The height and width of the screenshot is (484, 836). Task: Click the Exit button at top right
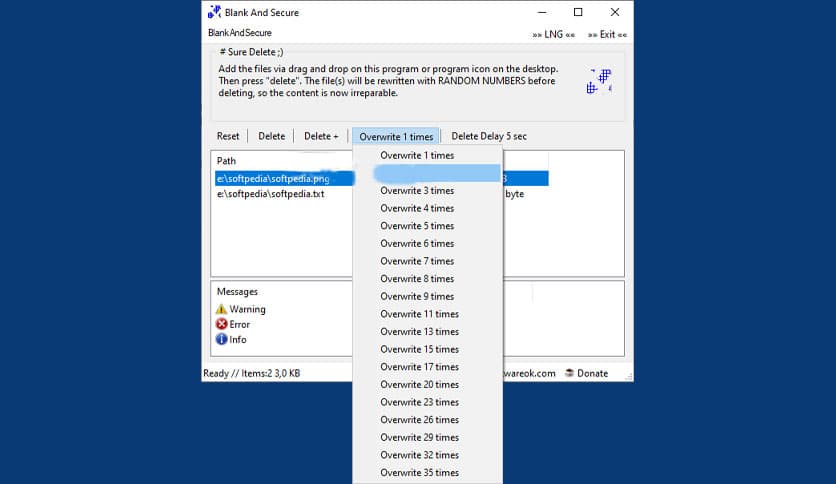(x=607, y=33)
